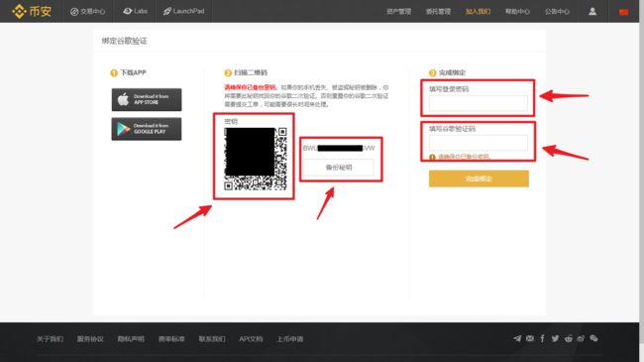Open the Weibo icon in footer
The height and width of the screenshot is (362, 644).
point(581,338)
